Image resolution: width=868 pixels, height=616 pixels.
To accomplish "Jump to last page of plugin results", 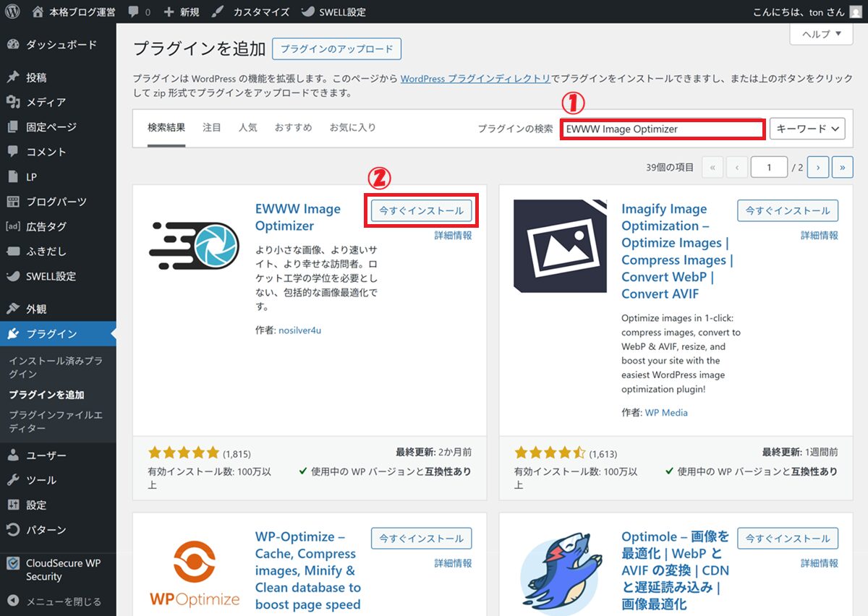I will pos(842,167).
